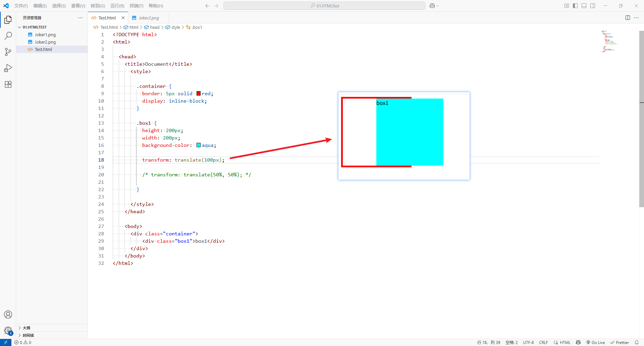The image size is (644, 346).
Task: Click the editor vertical scrollbar
Action: [x=641, y=119]
